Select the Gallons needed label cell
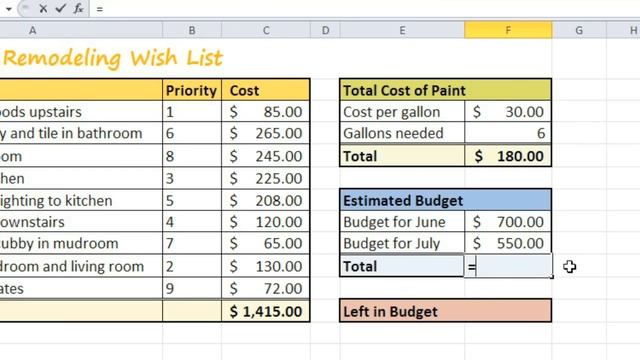Screen dimensions: 640x360 point(402,133)
